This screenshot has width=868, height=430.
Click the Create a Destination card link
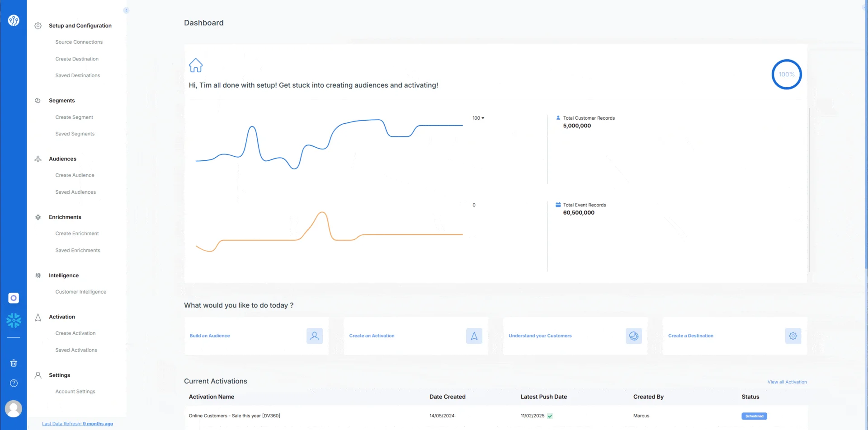tap(691, 336)
